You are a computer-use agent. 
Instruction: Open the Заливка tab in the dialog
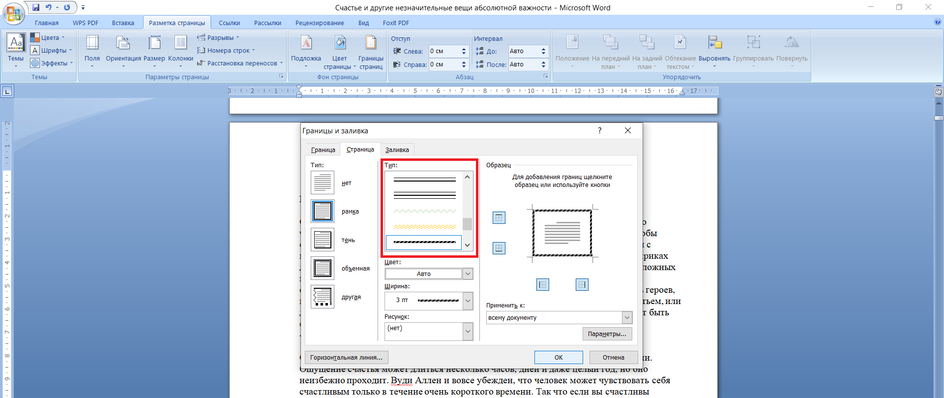397,150
